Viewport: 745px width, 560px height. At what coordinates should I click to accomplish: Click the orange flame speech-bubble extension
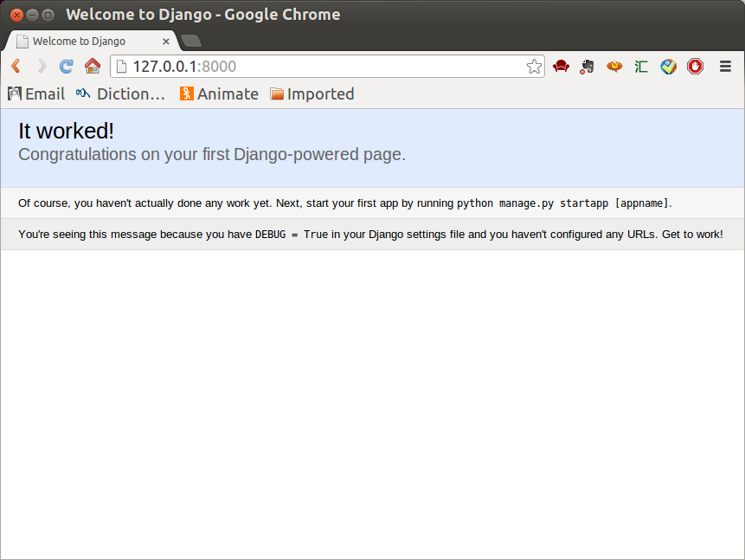point(614,66)
